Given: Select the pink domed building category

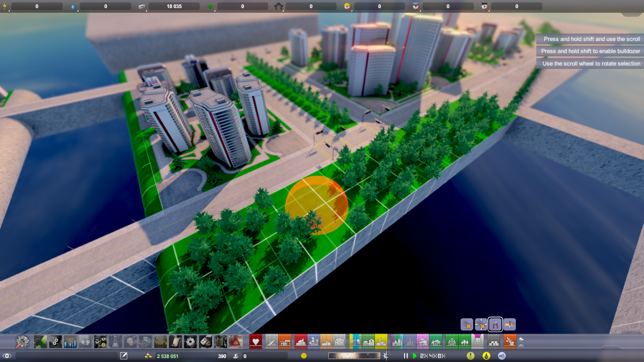Looking at the screenshot, I should [x=422, y=342].
